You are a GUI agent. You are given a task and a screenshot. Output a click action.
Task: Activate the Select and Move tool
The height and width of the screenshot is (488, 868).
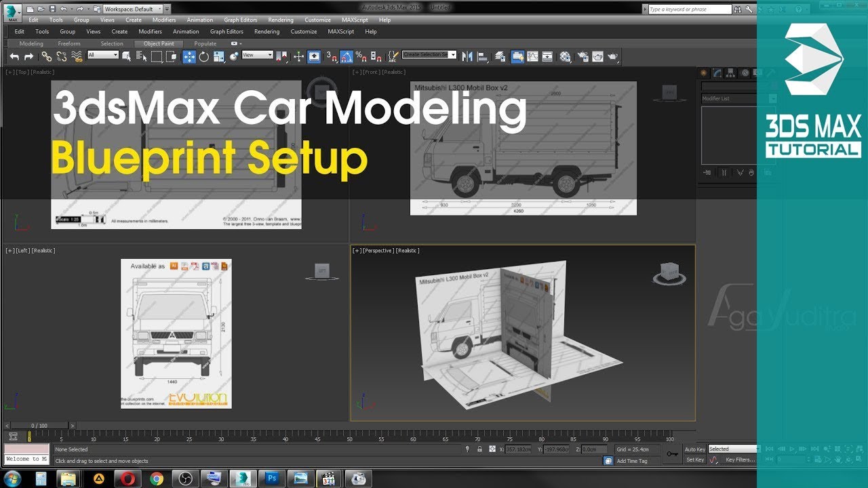click(x=189, y=57)
